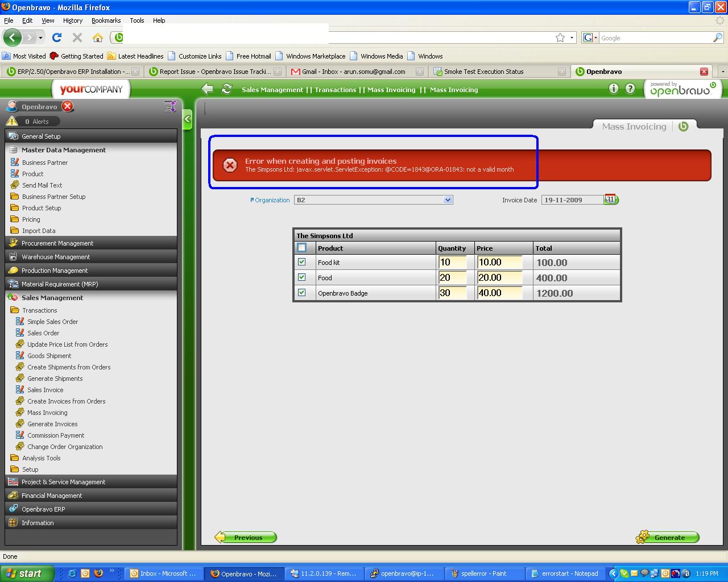Screen dimensions: 728x582
Task: Expand the General Setup menu section
Action: [91, 136]
